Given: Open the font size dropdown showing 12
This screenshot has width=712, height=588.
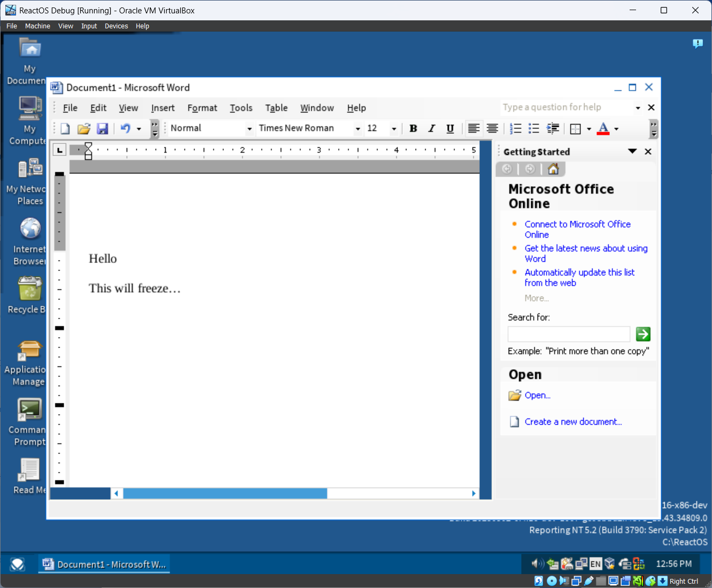Looking at the screenshot, I should click(x=394, y=129).
